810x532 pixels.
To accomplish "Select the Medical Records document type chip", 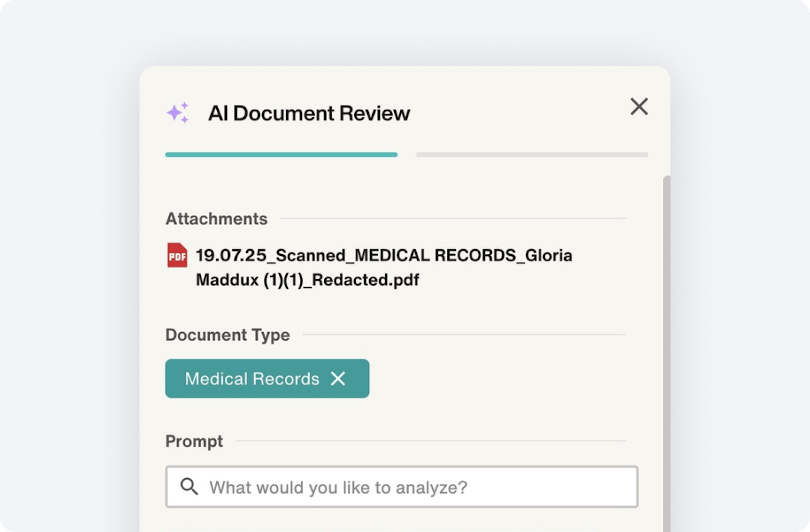I will click(x=267, y=379).
